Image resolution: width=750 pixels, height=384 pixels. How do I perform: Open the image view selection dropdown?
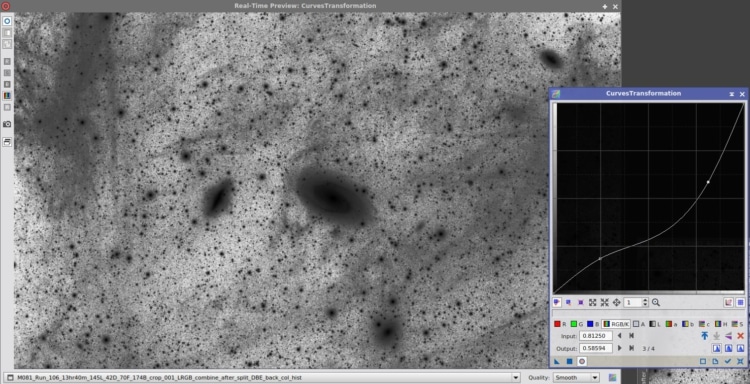point(516,377)
